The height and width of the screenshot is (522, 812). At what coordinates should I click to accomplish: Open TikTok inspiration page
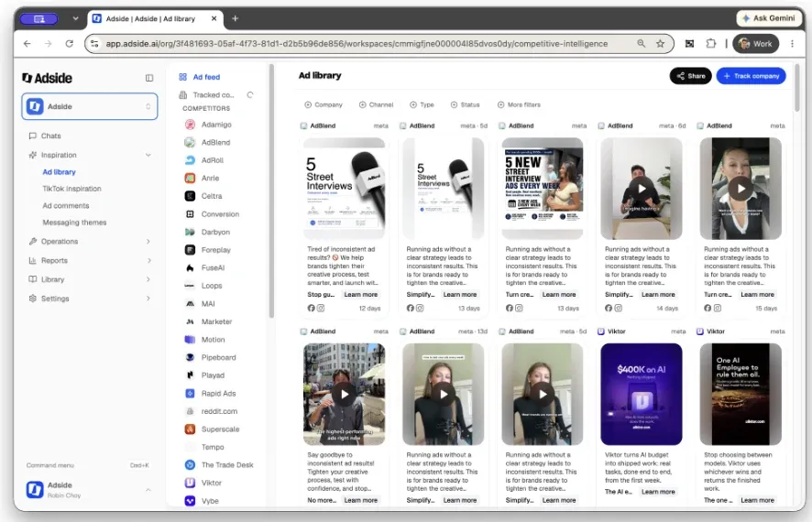[72, 189]
